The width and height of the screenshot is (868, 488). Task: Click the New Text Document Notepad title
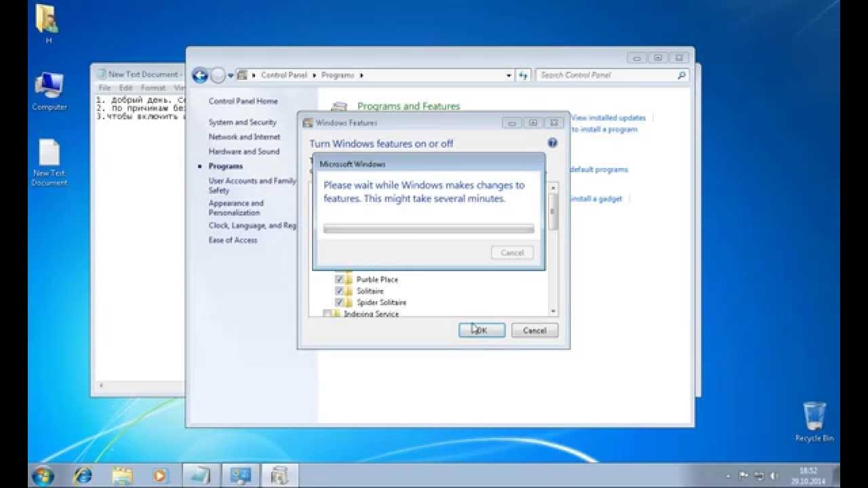142,75
